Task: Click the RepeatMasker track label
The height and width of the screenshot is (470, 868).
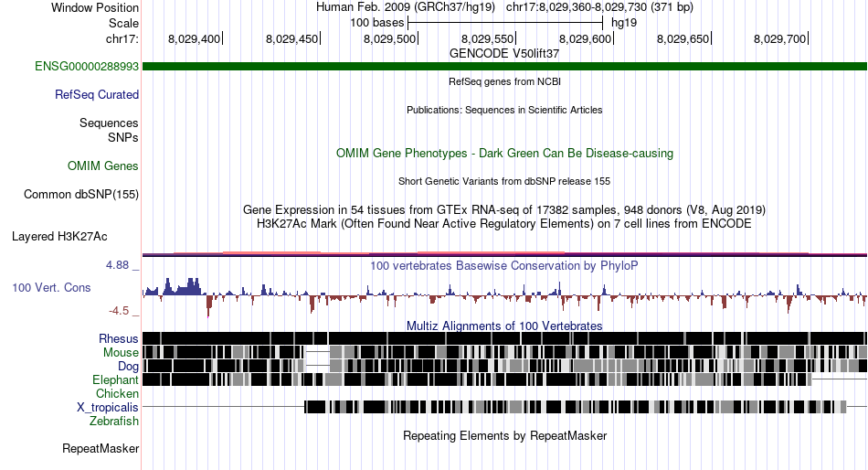Action: coord(101,448)
